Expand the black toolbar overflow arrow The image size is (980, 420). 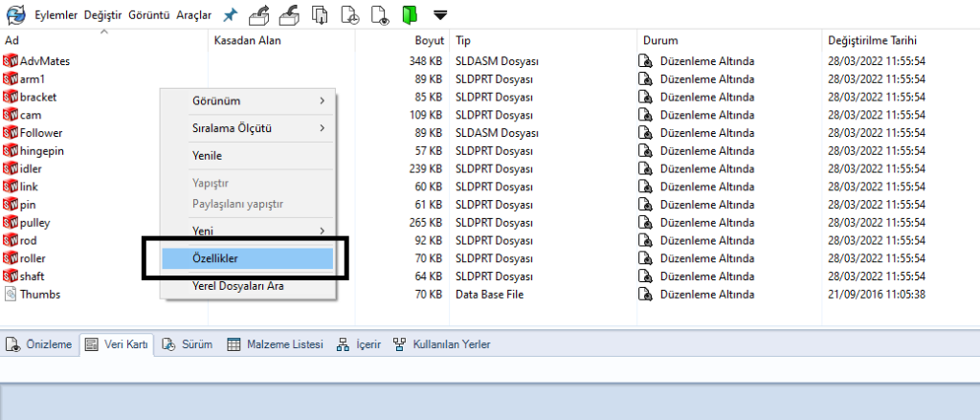point(440,15)
